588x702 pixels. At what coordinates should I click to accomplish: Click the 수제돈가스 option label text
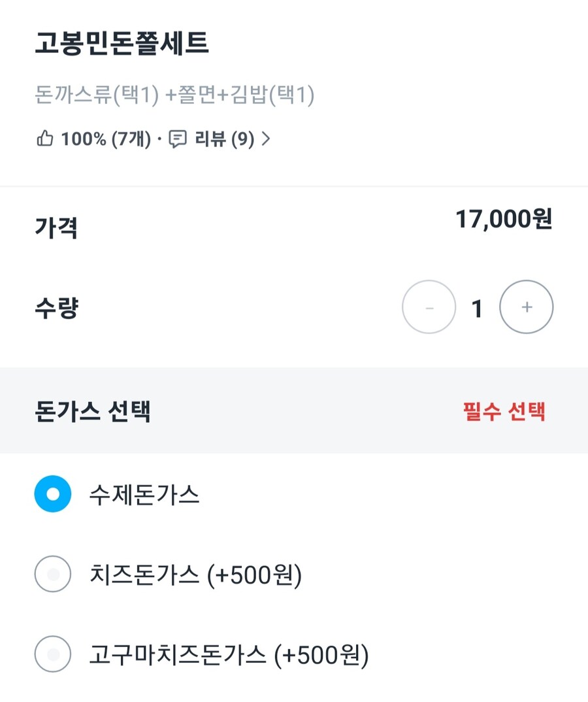click(144, 495)
